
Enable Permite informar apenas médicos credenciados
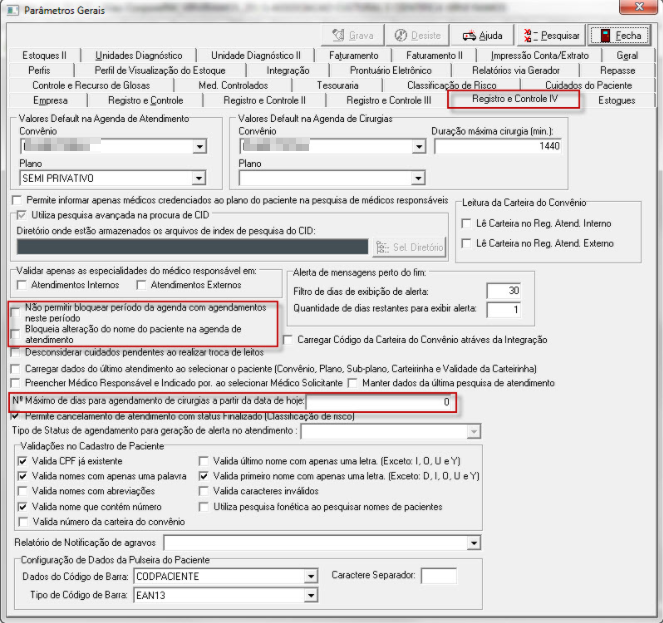tap(17, 200)
